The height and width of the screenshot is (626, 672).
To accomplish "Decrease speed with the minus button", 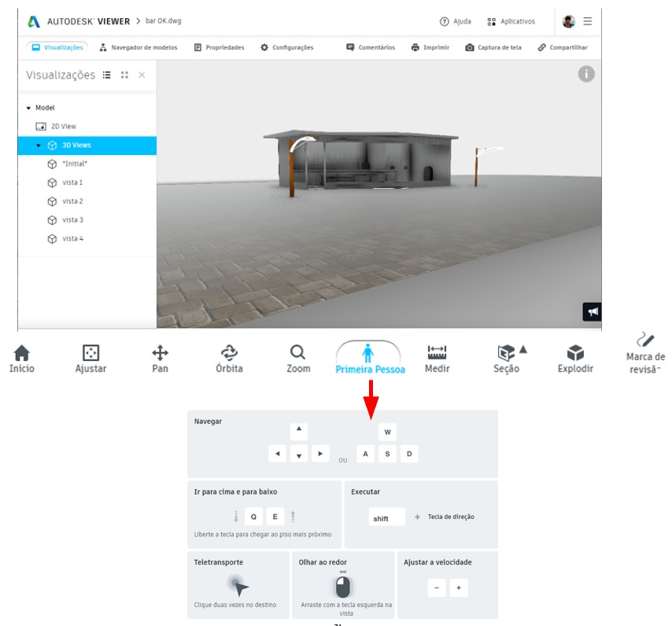I will [437, 588].
